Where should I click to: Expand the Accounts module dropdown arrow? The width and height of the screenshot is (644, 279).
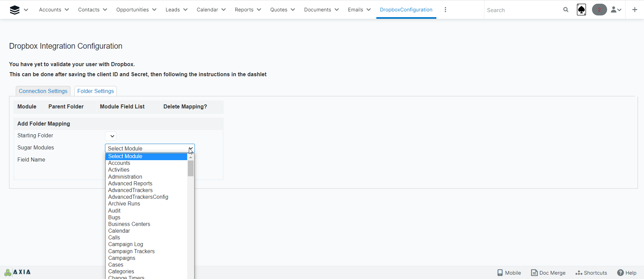coord(67,10)
